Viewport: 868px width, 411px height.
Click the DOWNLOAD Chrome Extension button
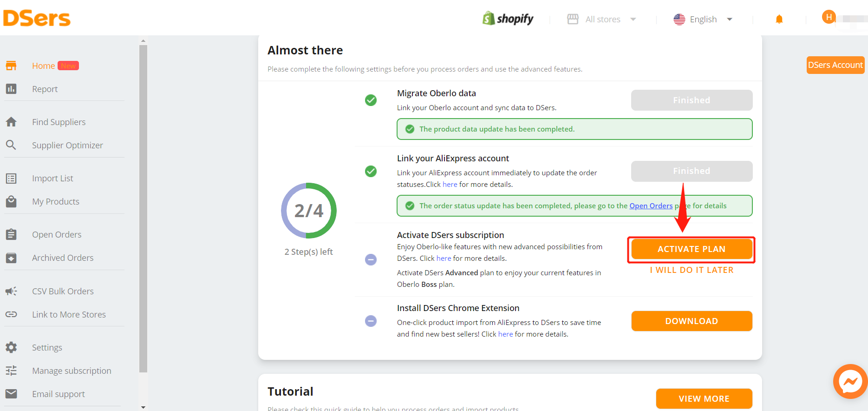coord(692,321)
